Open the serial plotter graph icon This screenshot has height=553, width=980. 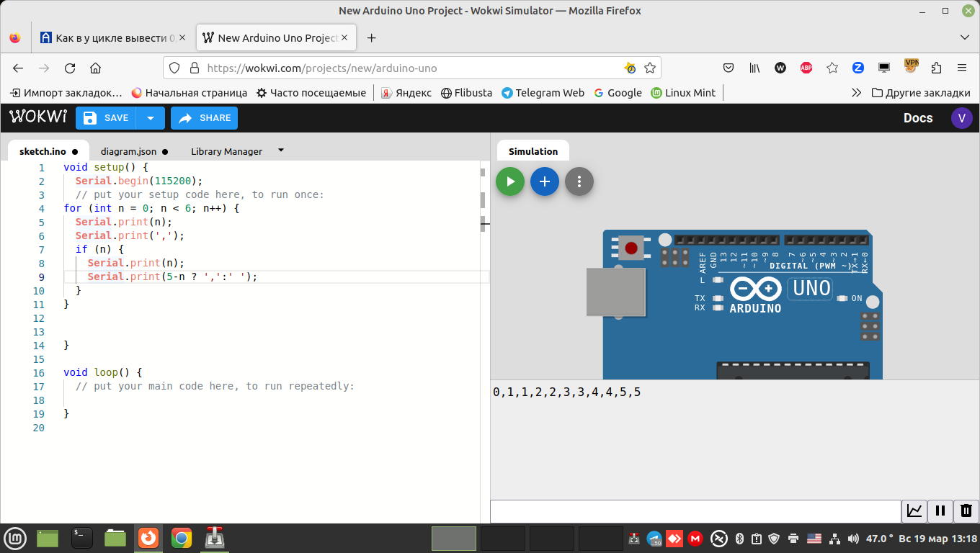pos(914,511)
